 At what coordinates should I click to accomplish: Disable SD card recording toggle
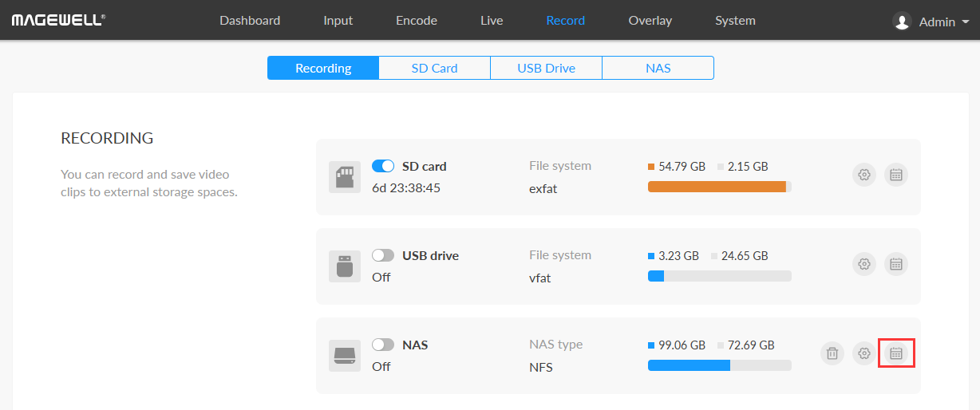coord(383,166)
